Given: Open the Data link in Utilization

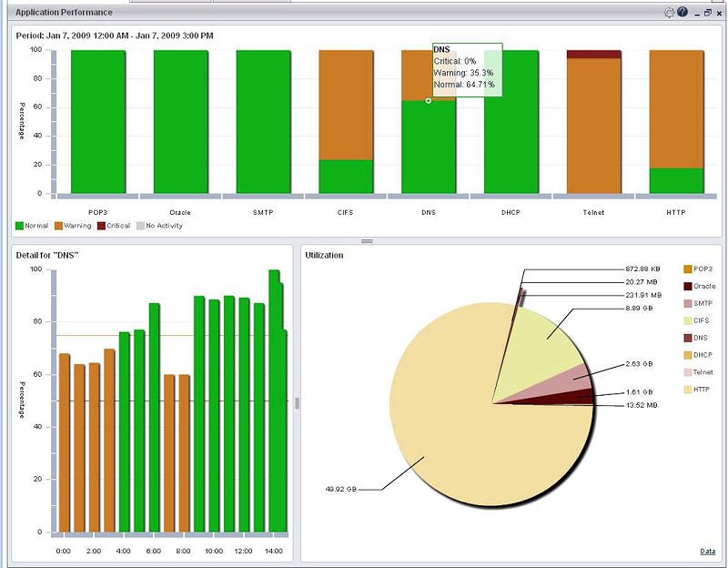Looking at the screenshot, I should coord(708,552).
